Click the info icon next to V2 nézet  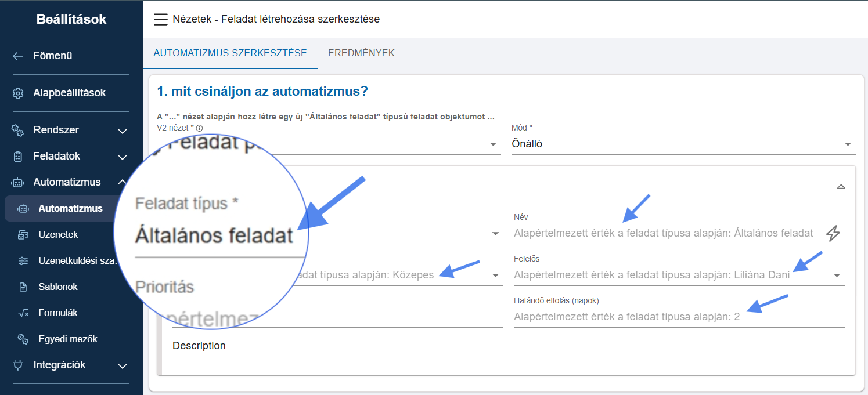[x=199, y=128]
